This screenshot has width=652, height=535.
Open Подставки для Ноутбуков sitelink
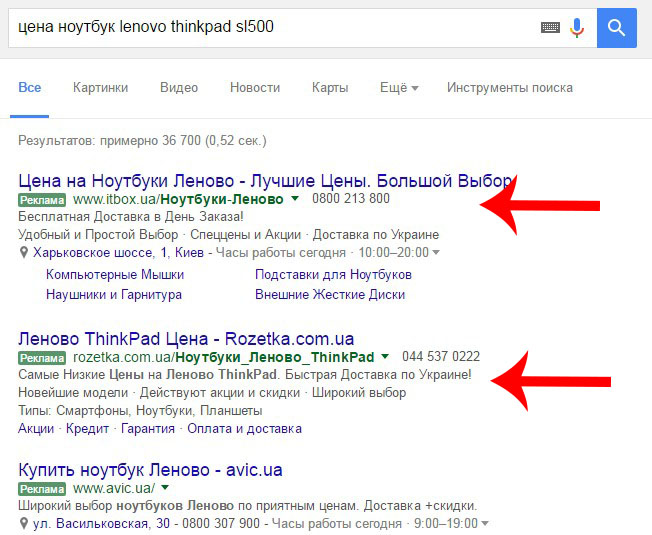pos(333,274)
